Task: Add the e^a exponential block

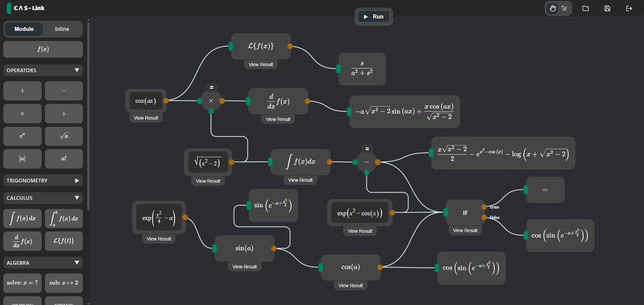Action: click(x=22, y=136)
